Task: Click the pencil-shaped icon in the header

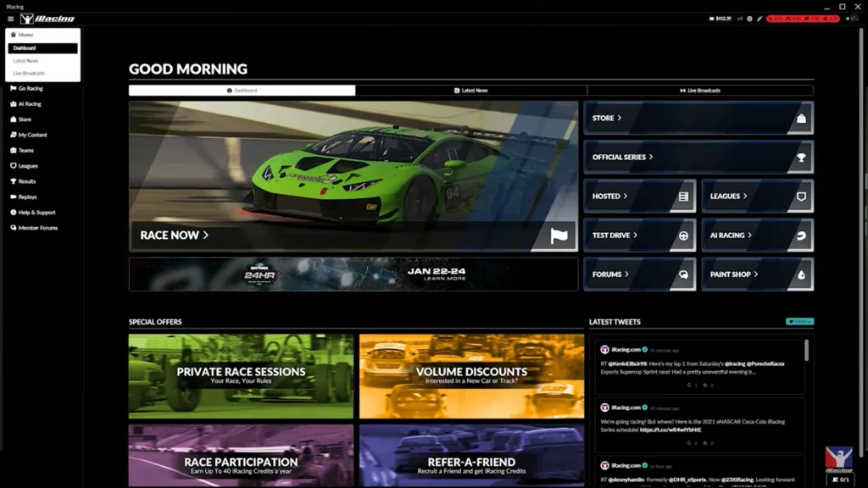Action: [x=759, y=19]
